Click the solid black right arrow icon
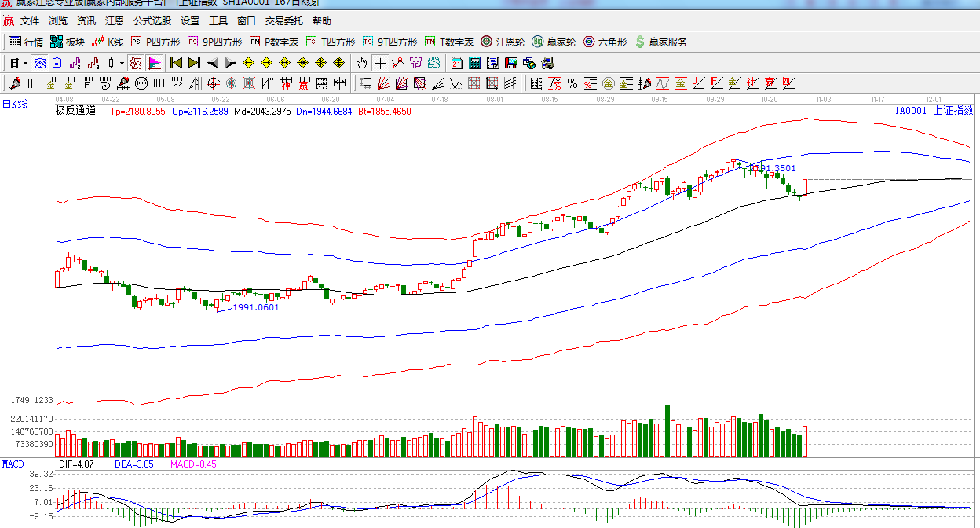Screen dimensions: 980x528 [x=231, y=63]
